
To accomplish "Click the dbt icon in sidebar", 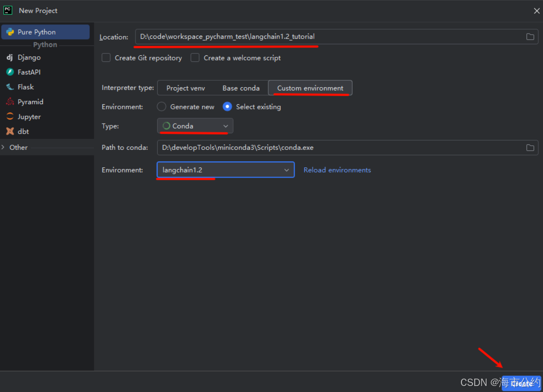I will click(x=10, y=131).
